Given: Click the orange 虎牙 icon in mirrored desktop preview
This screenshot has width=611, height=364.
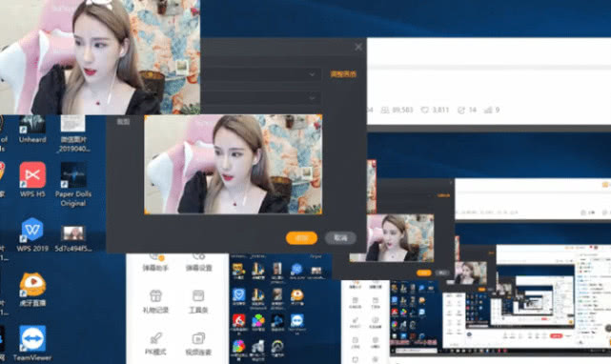Looking at the screenshot, I should click(x=297, y=295).
